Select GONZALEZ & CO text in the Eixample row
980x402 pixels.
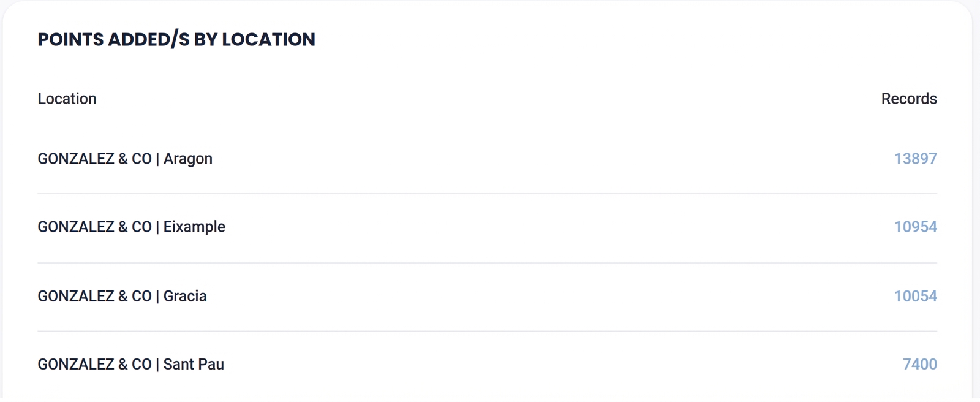click(x=94, y=227)
